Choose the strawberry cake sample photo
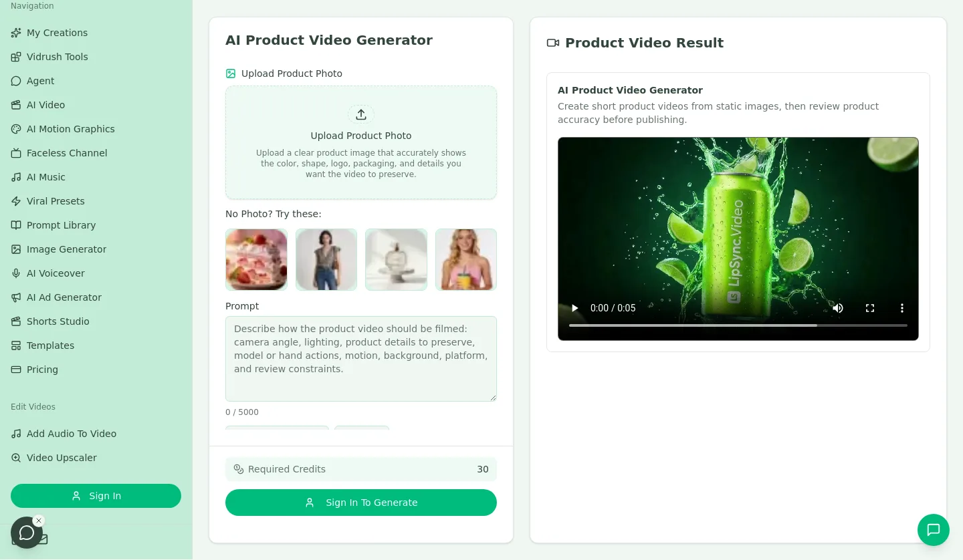Image resolution: width=963 pixels, height=560 pixels. pos(256,259)
